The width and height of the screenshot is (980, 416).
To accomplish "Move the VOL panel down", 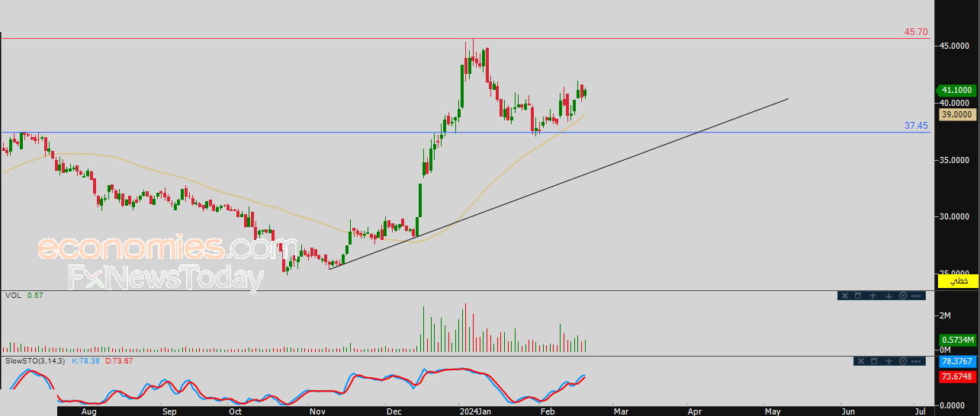I will [x=888, y=296].
